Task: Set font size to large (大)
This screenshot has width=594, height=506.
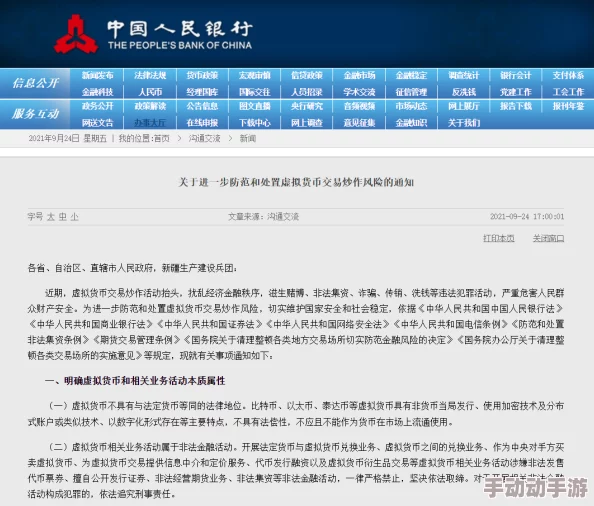Action: click(51, 217)
